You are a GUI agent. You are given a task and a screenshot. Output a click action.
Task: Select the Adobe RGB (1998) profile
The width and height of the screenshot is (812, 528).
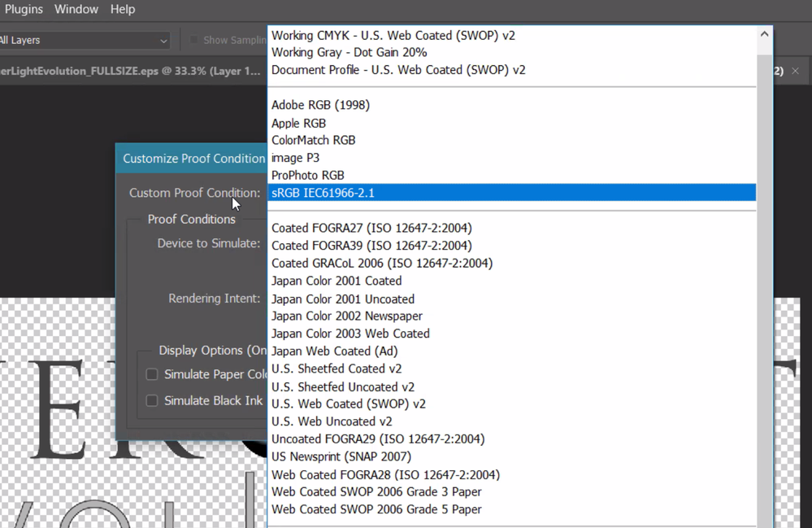tap(320, 105)
